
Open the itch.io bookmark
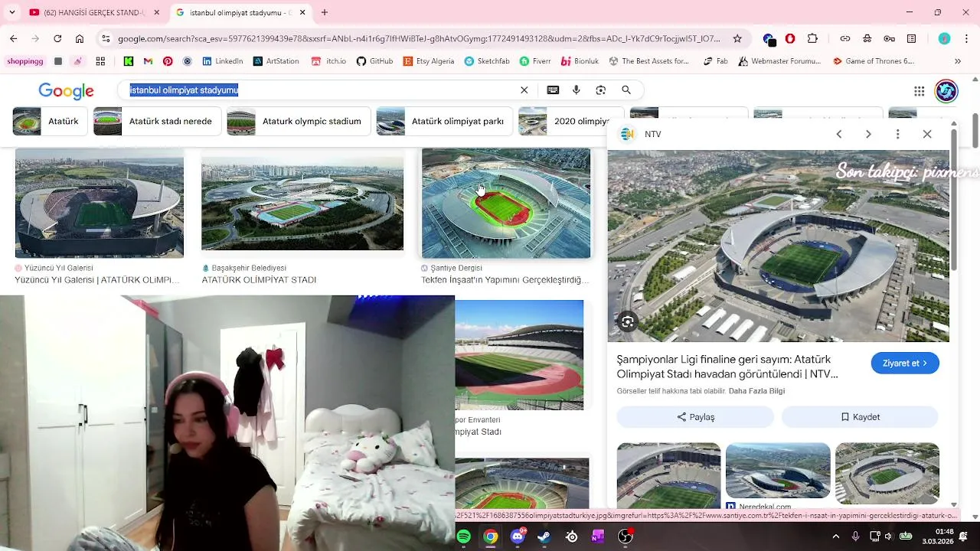pos(328,61)
